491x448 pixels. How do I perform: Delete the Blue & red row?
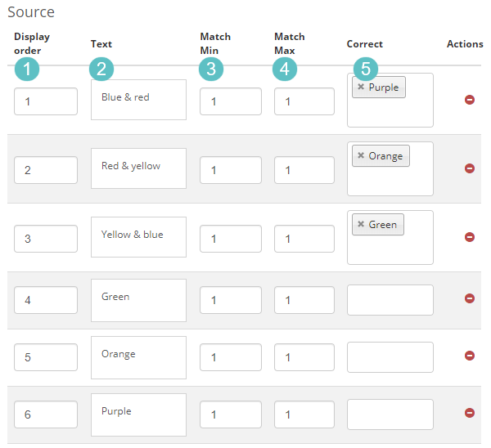point(470,100)
